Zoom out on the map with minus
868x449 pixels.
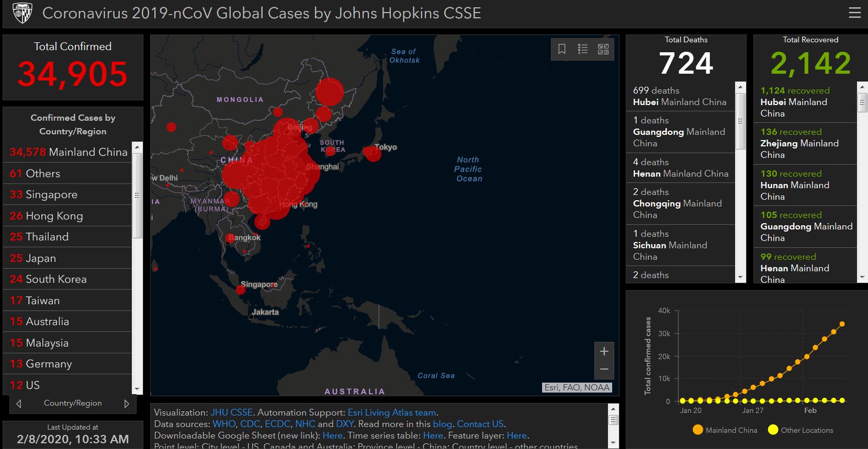tap(604, 370)
